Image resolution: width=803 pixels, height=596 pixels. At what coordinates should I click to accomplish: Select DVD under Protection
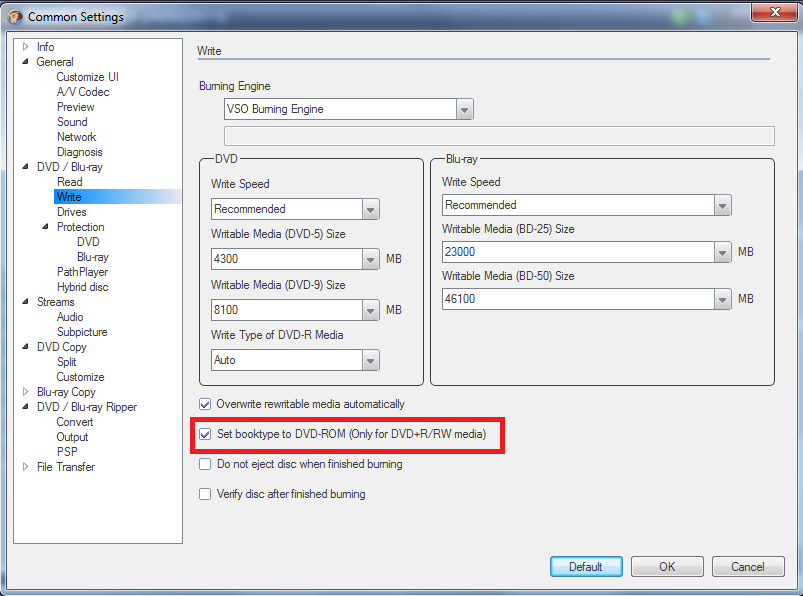88,242
